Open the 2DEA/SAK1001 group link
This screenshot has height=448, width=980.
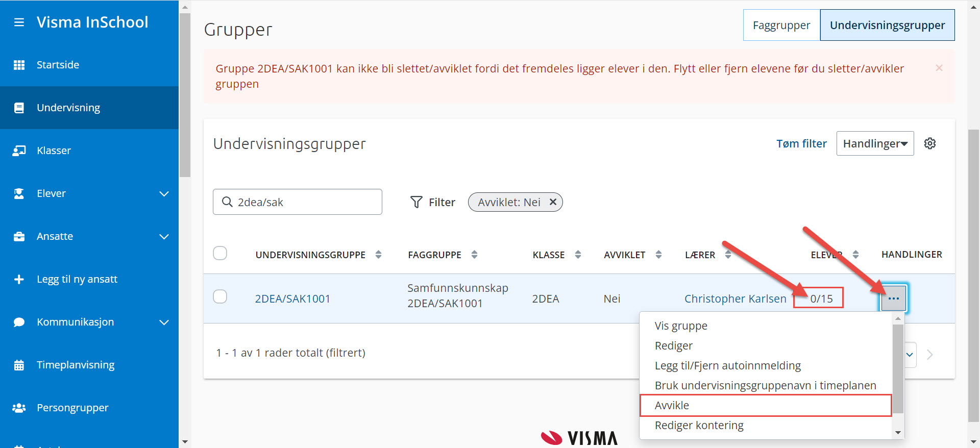292,298
